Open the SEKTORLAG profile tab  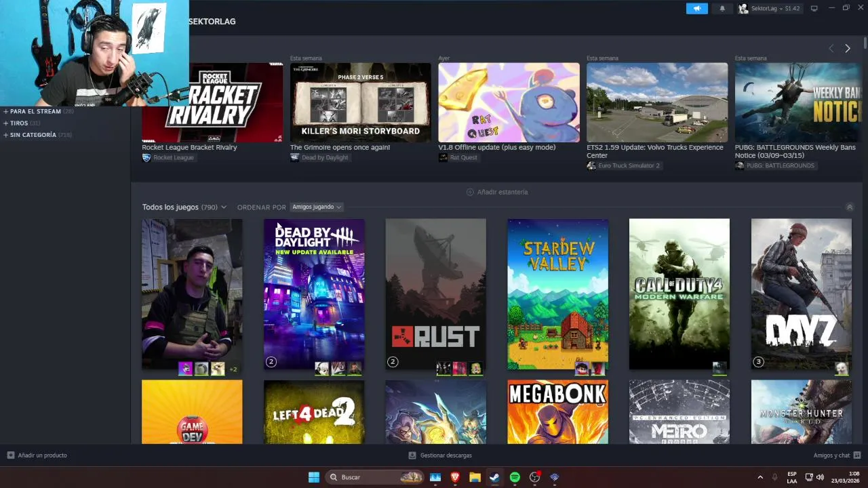click(212, 22)
